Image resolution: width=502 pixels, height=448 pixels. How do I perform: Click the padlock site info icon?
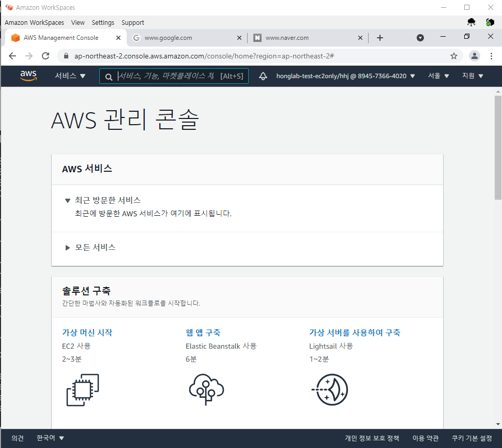click(66, 56)
